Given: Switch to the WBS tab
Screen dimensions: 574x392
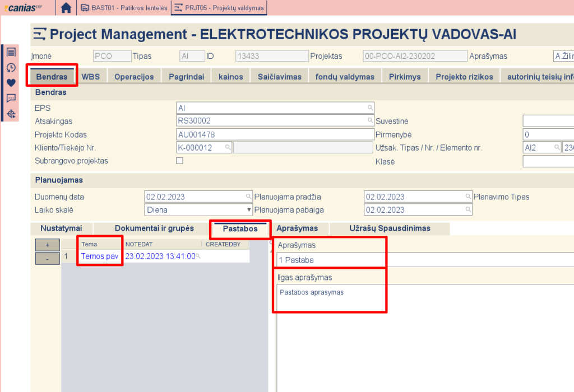Looking at the screenshot, I should pyautogui.click(x=91, y=77).
